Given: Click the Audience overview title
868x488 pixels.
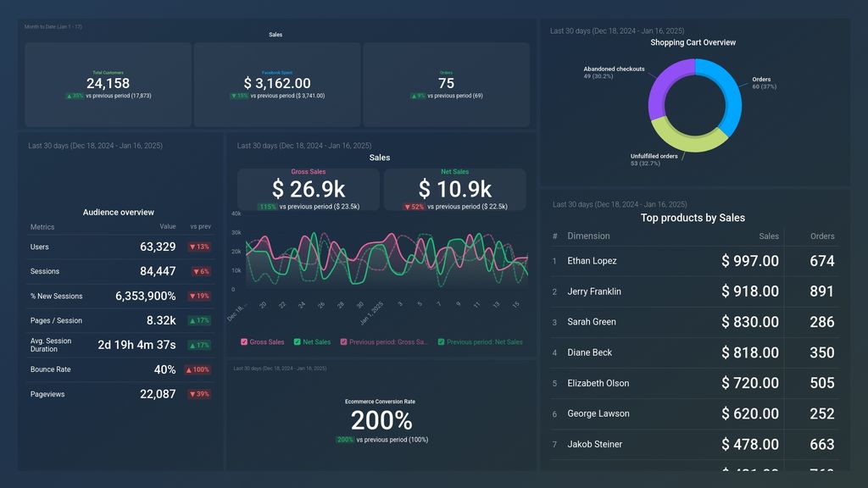Looking at the screenshot, I should 119,213.
